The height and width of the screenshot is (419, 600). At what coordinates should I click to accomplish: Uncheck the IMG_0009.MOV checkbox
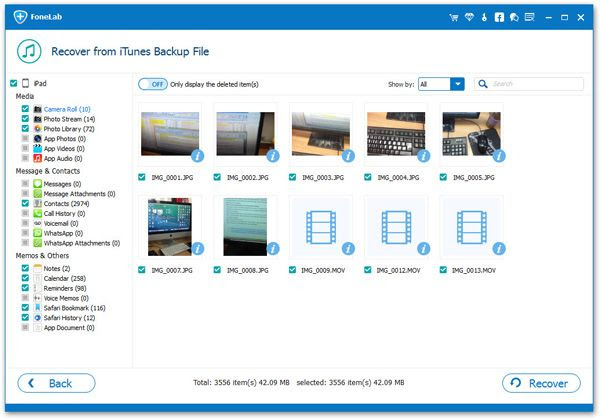(293, 270)
